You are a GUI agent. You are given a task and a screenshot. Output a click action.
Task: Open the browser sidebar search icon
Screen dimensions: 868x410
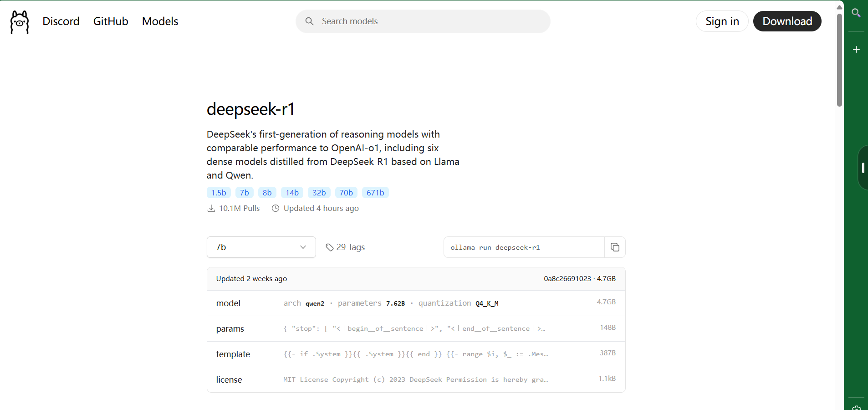click(x=856, y=13)
